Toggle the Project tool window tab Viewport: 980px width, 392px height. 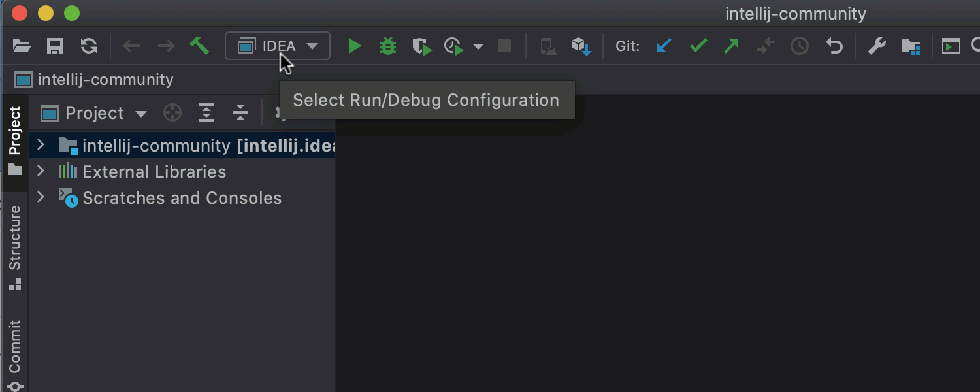click(14, 142)
